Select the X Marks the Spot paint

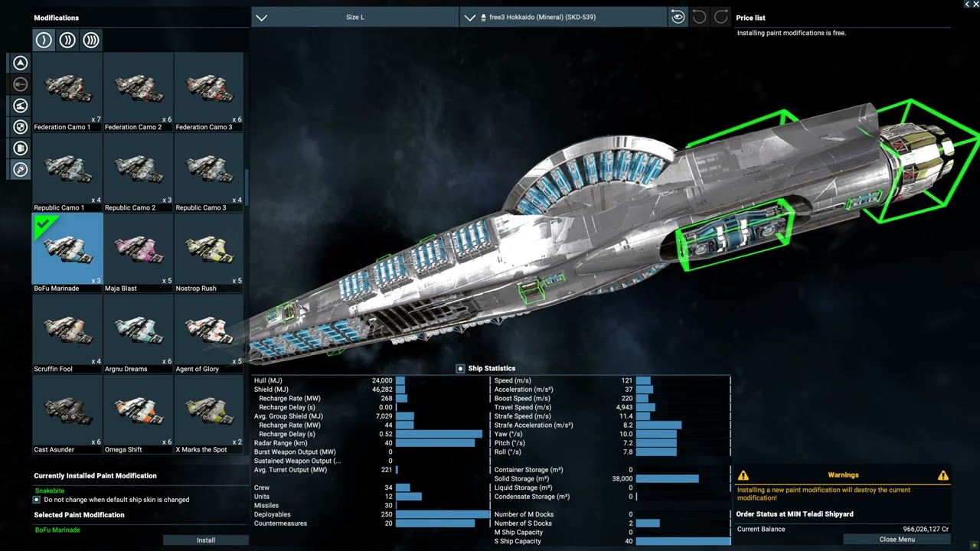click(x=209, y=415)
